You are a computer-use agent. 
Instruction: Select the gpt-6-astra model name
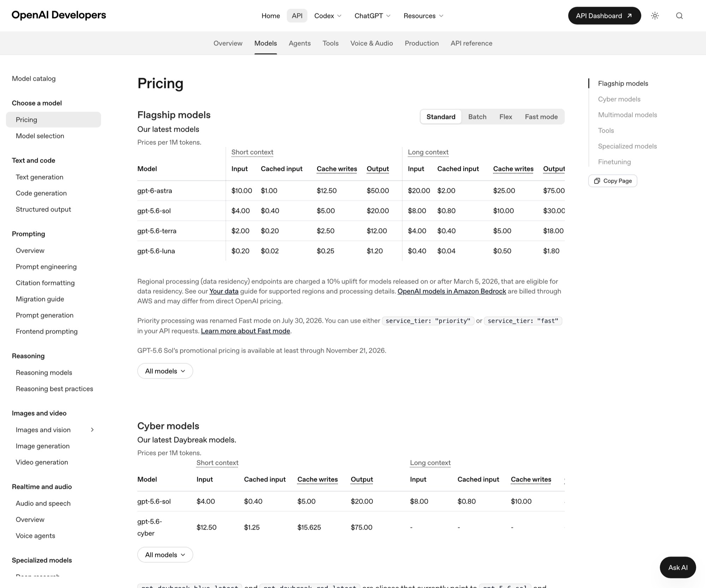click(155, 191)
